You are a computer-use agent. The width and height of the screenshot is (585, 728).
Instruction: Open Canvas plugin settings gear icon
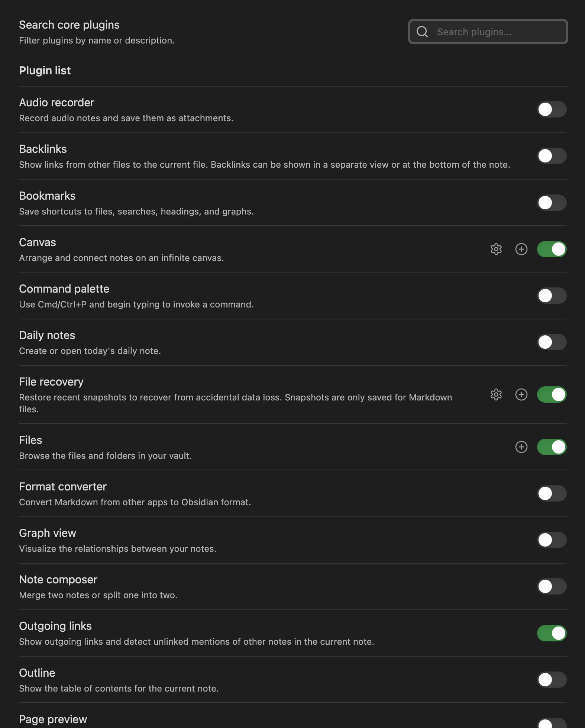point(496,249)
